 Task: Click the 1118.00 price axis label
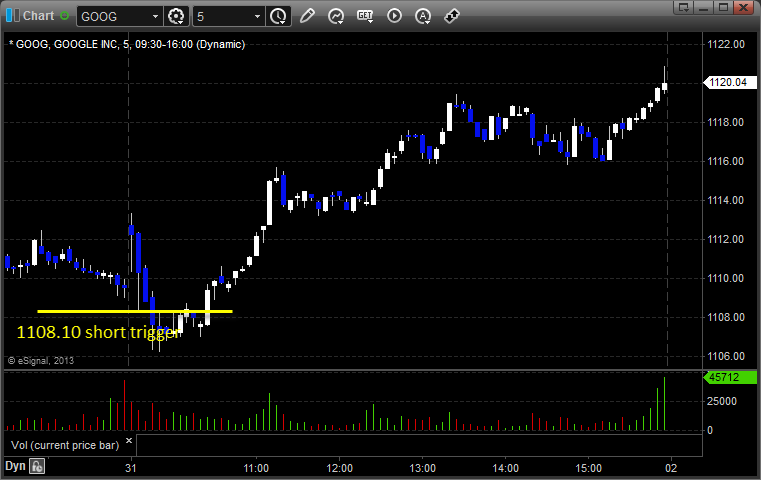tap(726, 122)
